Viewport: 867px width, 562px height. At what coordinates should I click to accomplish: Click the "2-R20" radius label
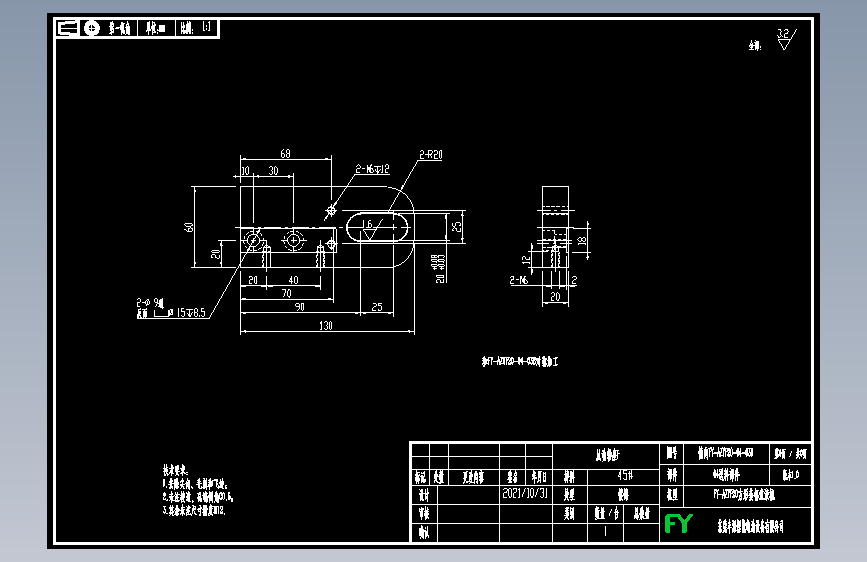[431, 155]
